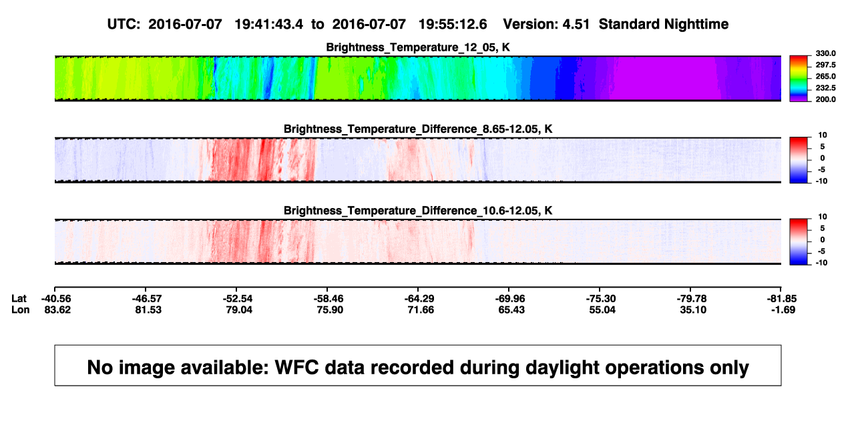Click the 200.0 color scale label

tap(826, 99)
